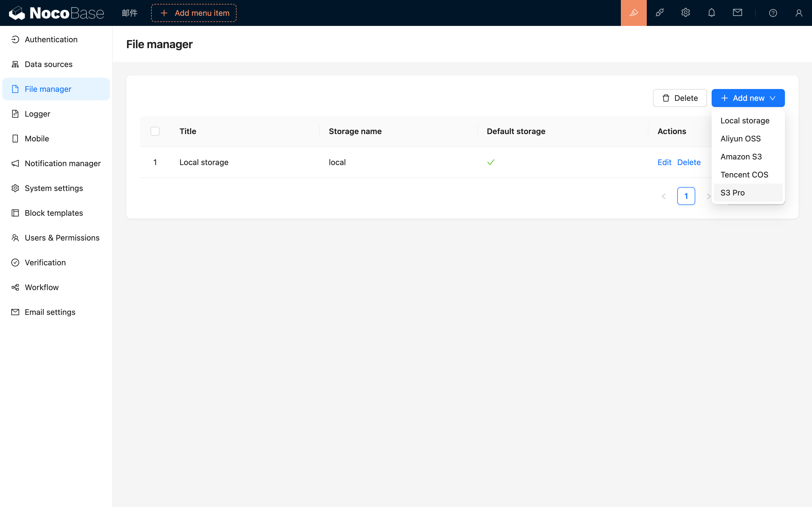
Task: Select Amazon S3 storage option
Action: point(741,157)
